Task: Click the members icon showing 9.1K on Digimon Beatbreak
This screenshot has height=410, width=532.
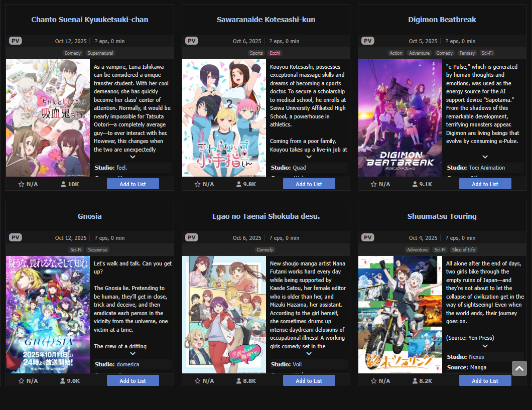Action: pos(415,184)
